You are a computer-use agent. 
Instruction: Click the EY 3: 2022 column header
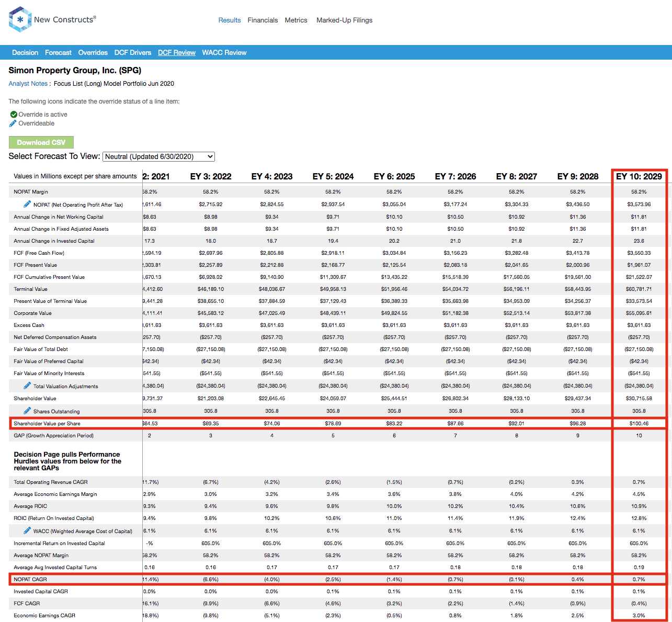tap(211, 177)
